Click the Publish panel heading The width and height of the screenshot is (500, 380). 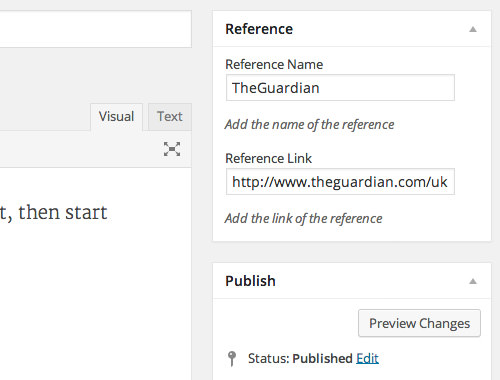coord(250,281)
